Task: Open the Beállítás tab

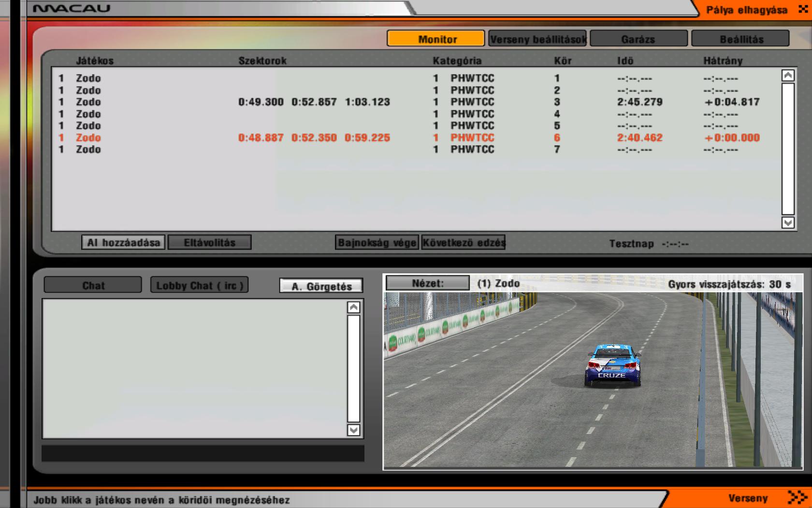Action: click(740, 39)
